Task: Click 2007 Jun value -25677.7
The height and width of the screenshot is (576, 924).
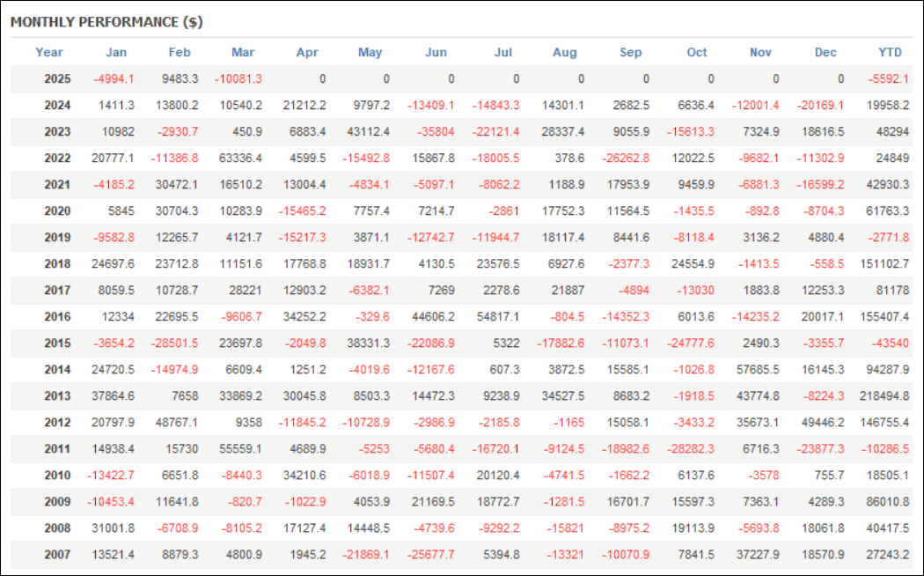Action: pos(431,555)
